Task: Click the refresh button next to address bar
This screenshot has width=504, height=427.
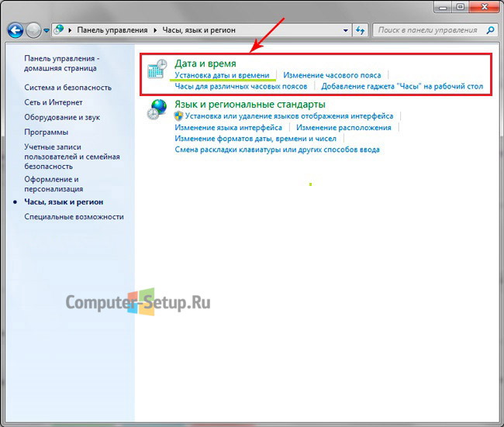Action: coord(360,30)
